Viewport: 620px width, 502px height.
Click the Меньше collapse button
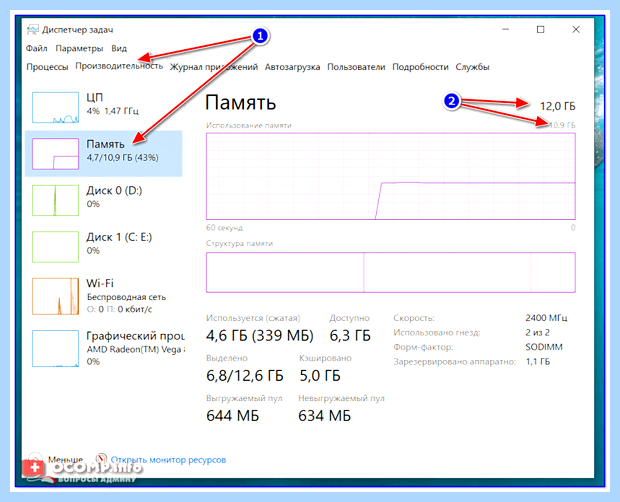coord(65,460)
